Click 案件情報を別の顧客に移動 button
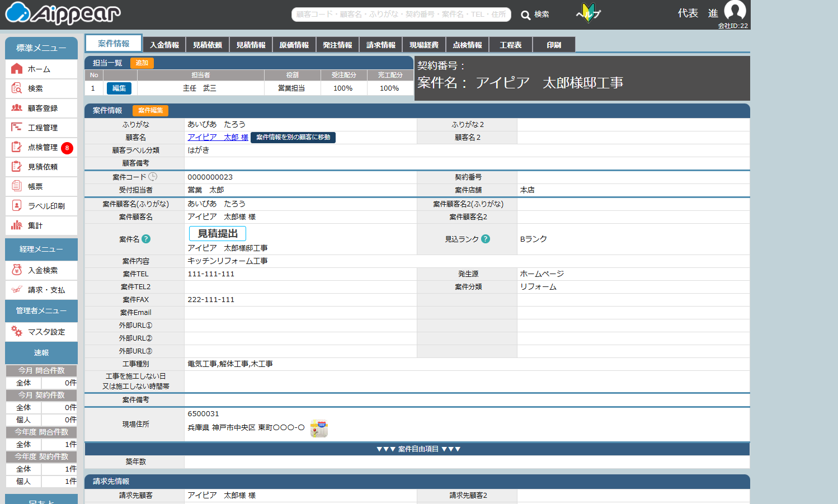 [293, 138]
